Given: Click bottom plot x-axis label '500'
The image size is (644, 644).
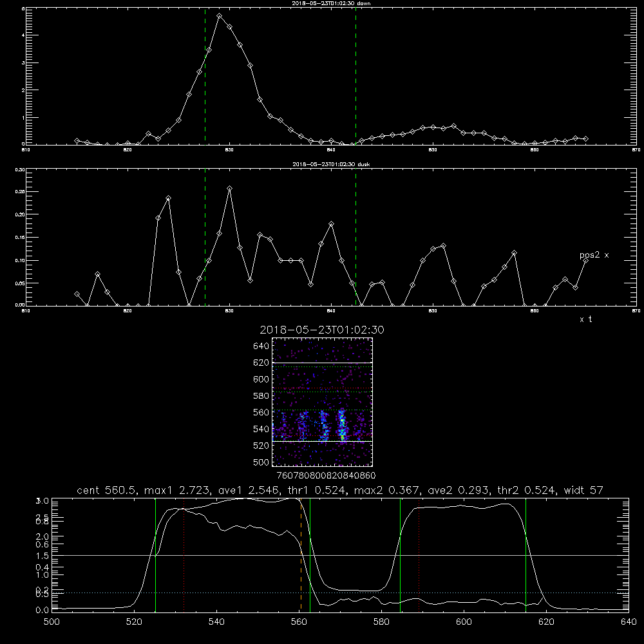Looking at the screenshot, I should tap(52, 622).
